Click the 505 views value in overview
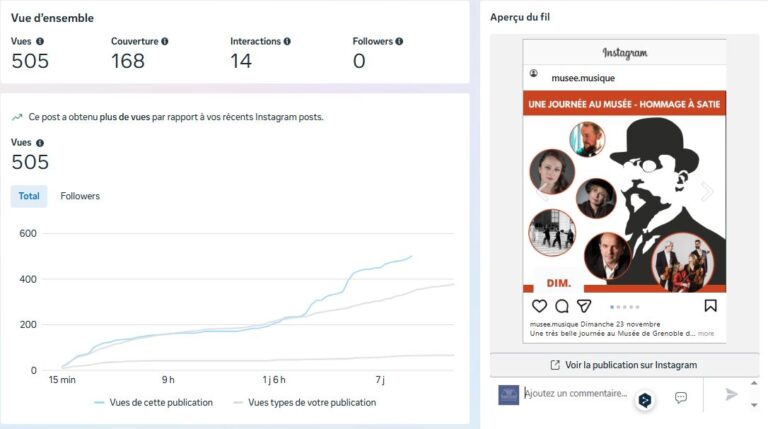Viewport: 768px width, 429px height. [30, 61]
